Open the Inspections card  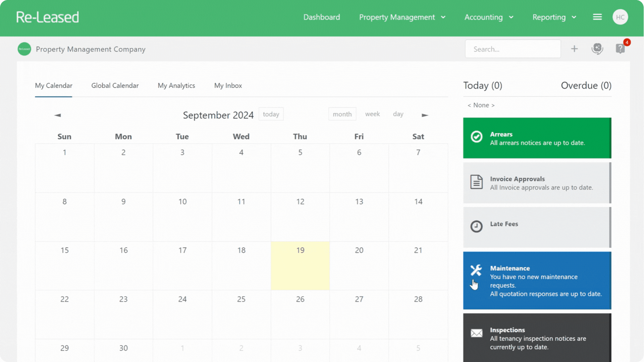[537, 338]
